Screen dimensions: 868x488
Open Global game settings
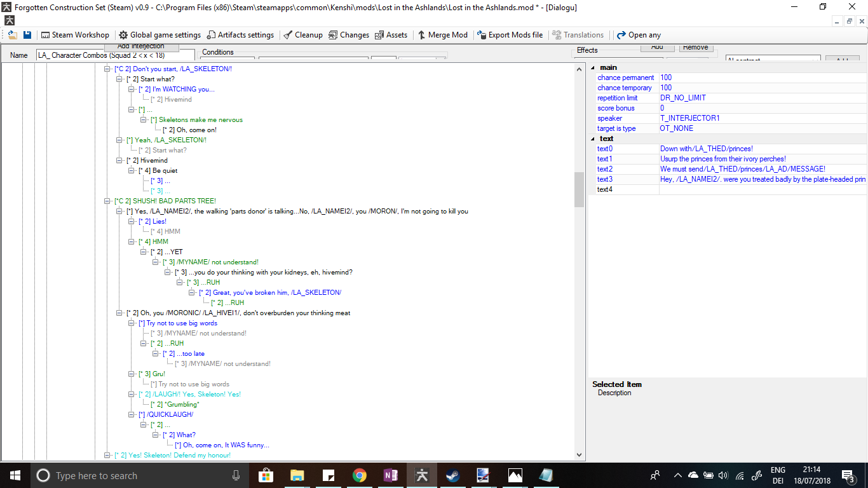click(x=159, y=35)
